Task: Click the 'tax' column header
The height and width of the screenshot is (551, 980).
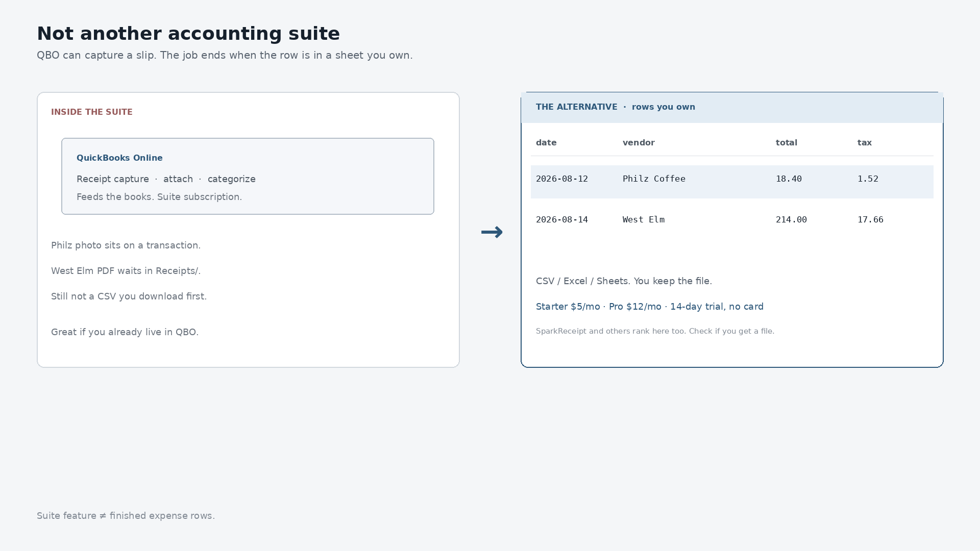Action: pos(865,143)
